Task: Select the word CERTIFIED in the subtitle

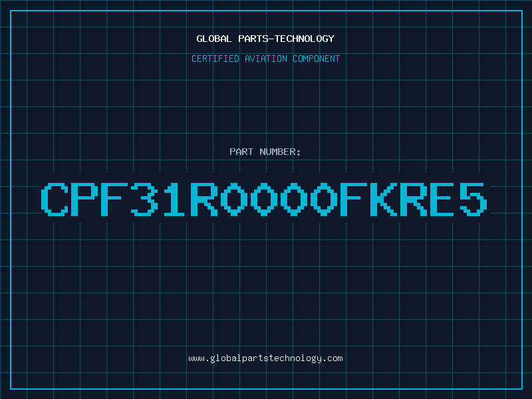Action: click(x=215, y=59)
